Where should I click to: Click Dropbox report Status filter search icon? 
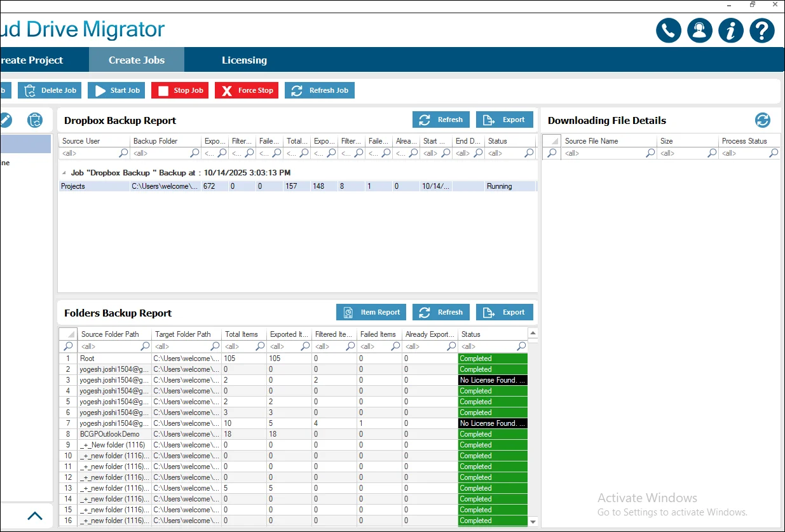point(529,153)
